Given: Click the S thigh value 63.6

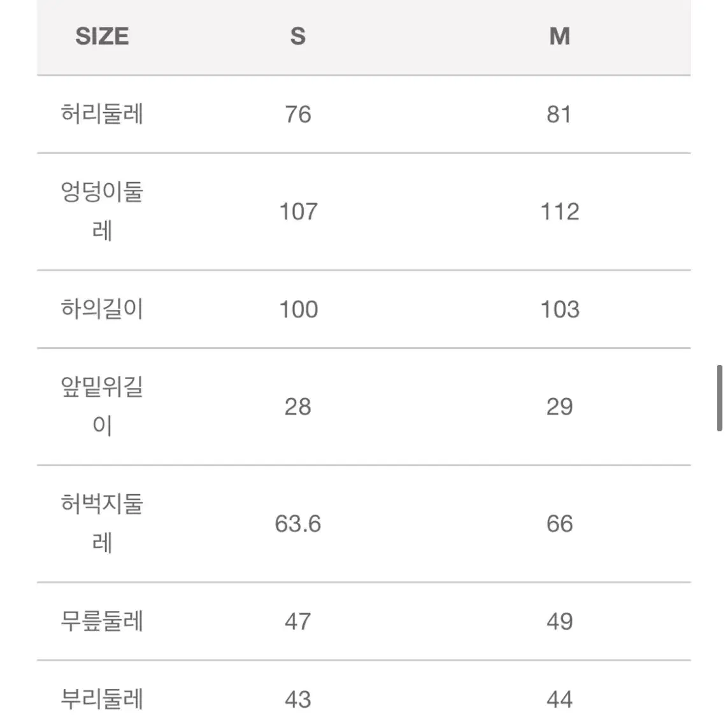Looking at the screenshot, I should point(298,524).
